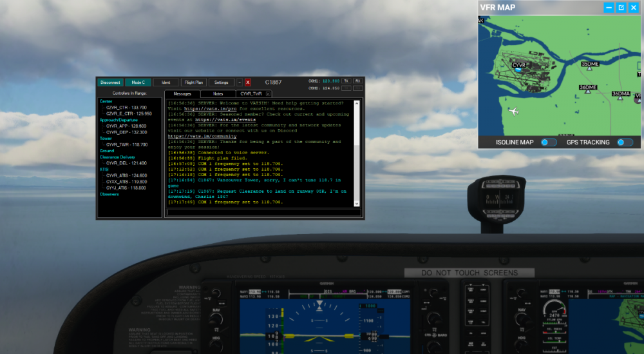Viewport: 644px width, 354px height.
Task: Click the white aircraft icon on VFR map
Action: 513,112
